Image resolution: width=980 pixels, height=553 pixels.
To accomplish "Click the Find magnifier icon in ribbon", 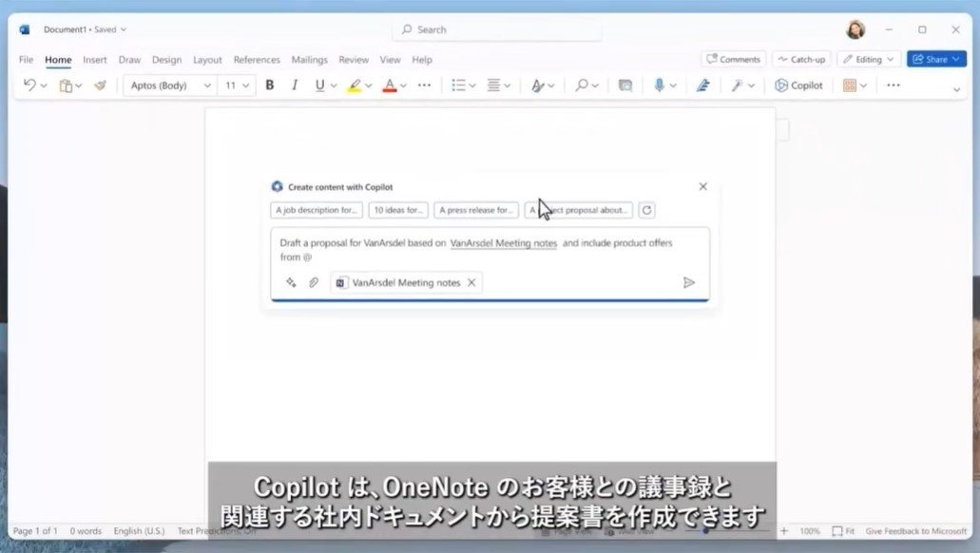I will click(582, 85).
